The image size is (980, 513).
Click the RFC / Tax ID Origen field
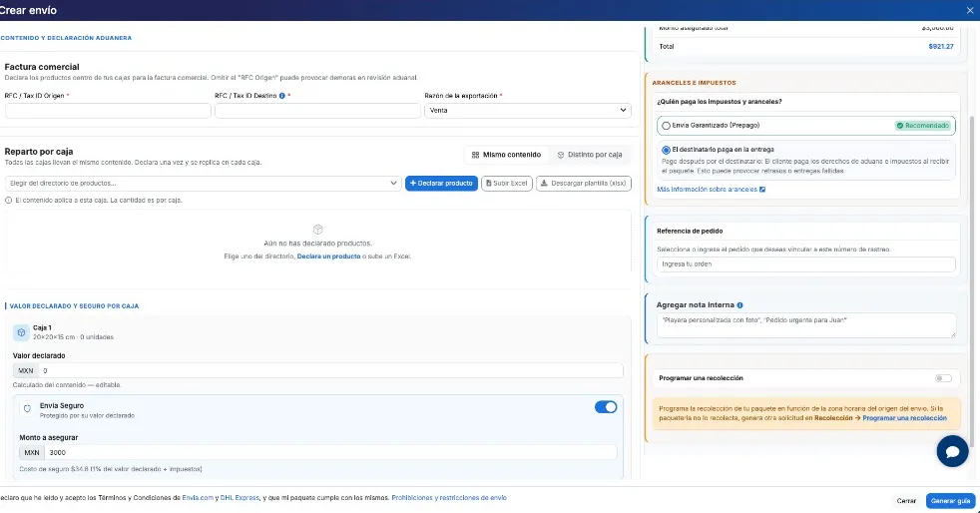click(x=108, y=111)
